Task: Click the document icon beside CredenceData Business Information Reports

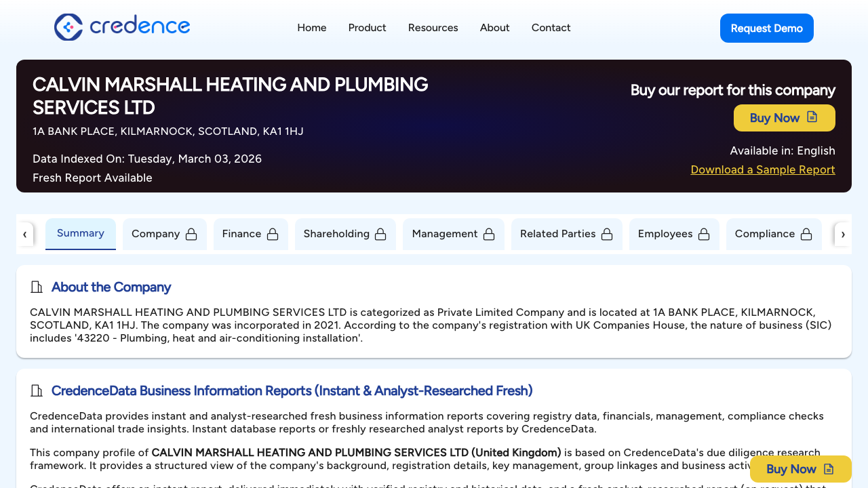Action: pos(37,390)
